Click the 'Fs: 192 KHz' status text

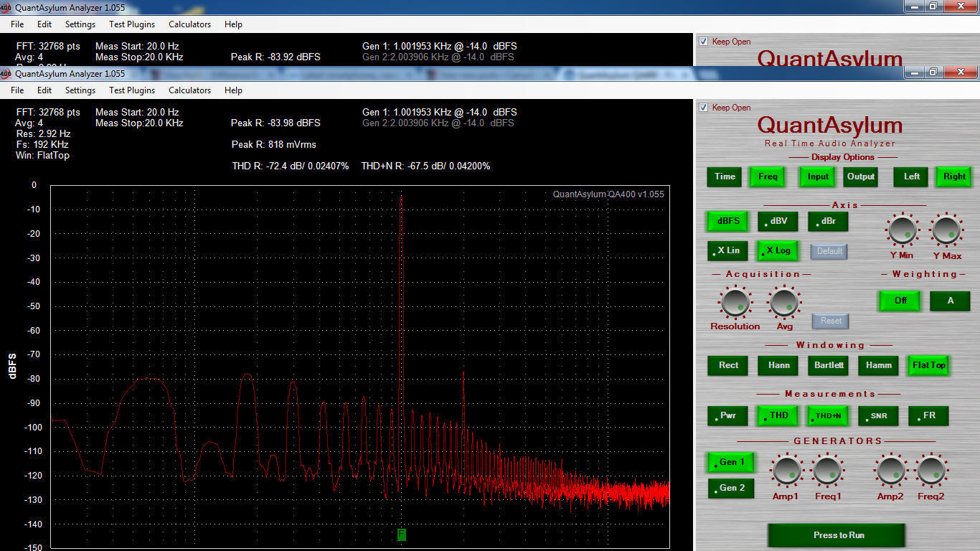coord(42,144)
